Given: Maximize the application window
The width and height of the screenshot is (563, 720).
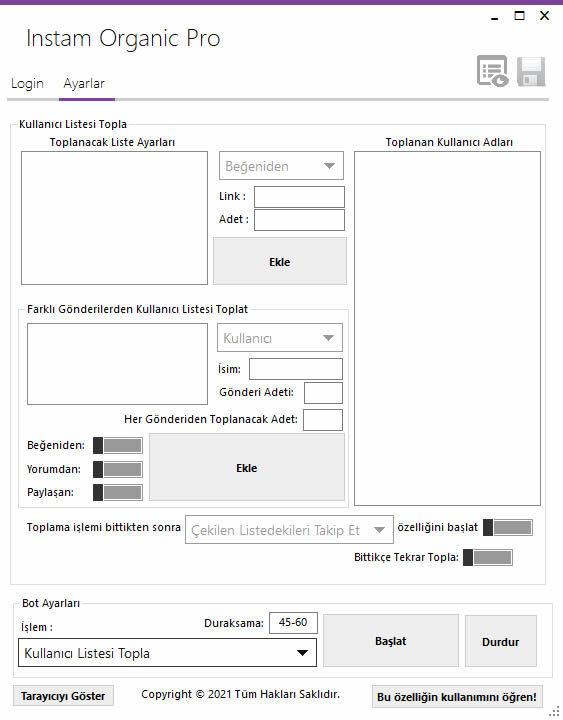Looking at the screenshot, I should [x=519, y=16].
